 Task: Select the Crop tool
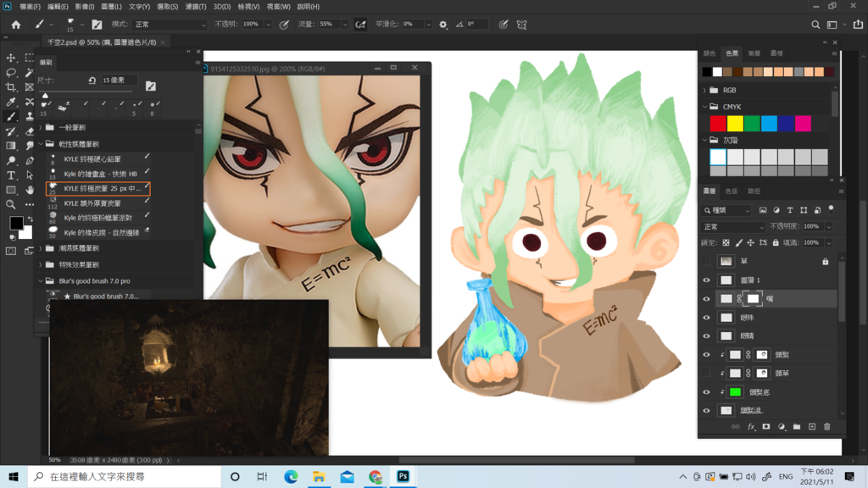click(10, 87)
